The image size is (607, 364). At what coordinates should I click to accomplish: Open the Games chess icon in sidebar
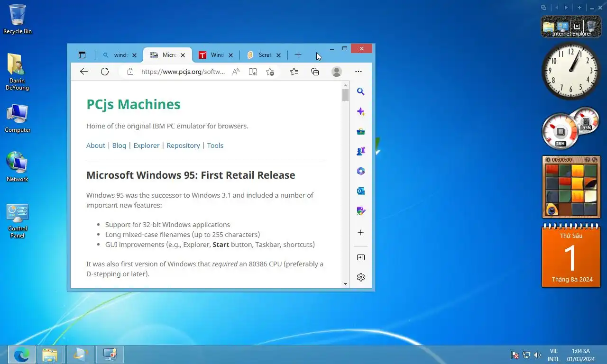(361, 151)
